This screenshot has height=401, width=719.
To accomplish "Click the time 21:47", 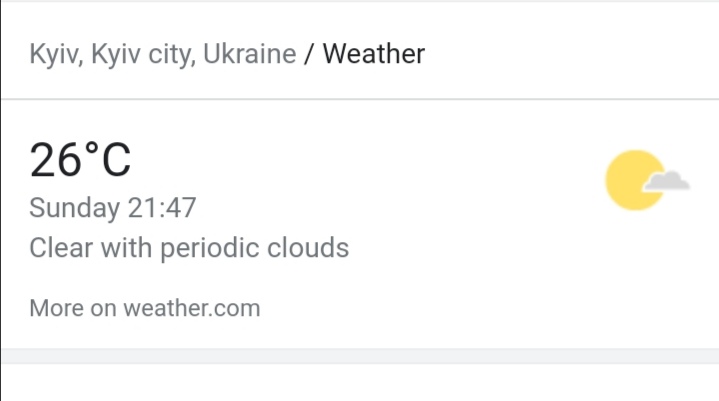I will point(162,208).
